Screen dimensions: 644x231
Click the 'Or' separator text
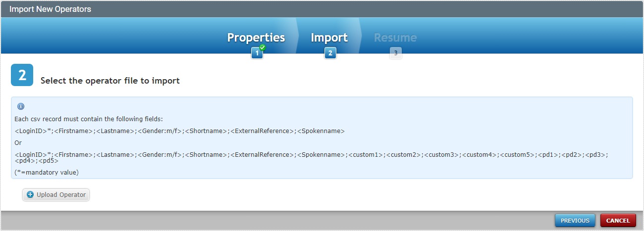(x=18, y=142)
